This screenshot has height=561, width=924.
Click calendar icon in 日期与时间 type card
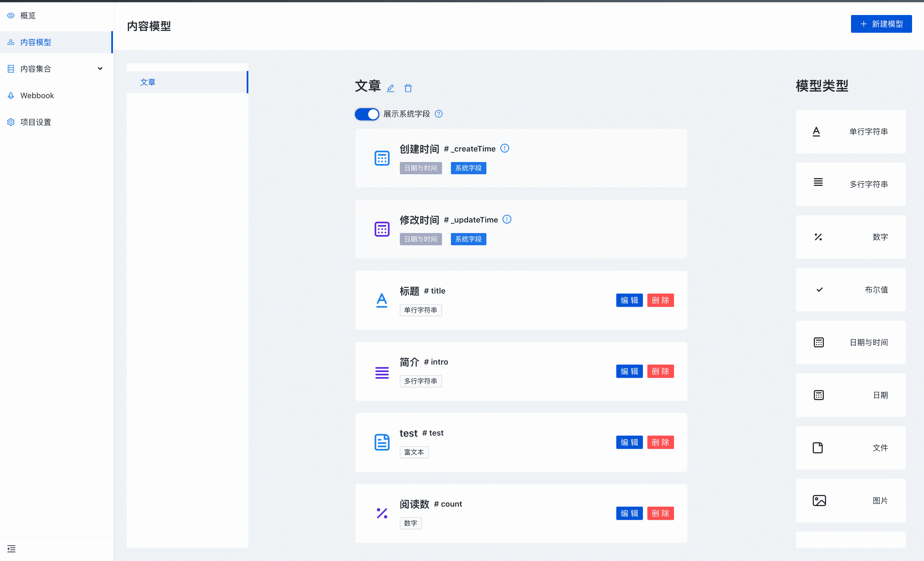819,342
